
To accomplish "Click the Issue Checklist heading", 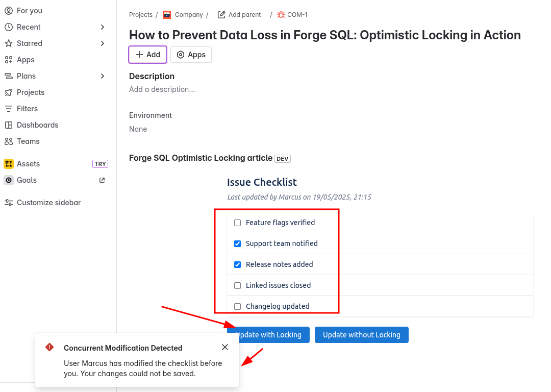I will (262, 182).
